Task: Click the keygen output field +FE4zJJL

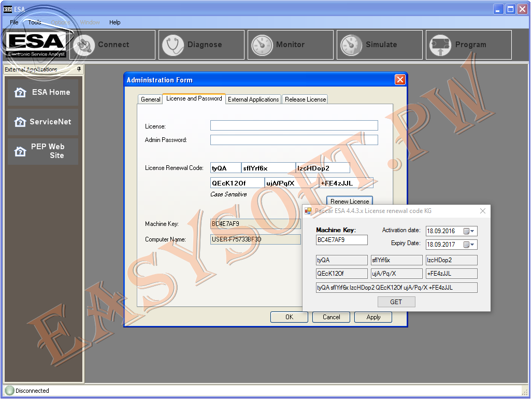Action: (x=452, y=274)
